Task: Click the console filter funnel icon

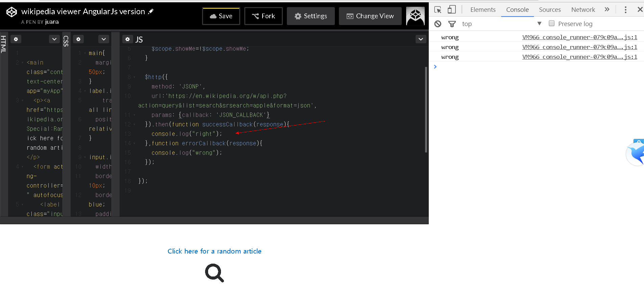Action: pos(452,24)
